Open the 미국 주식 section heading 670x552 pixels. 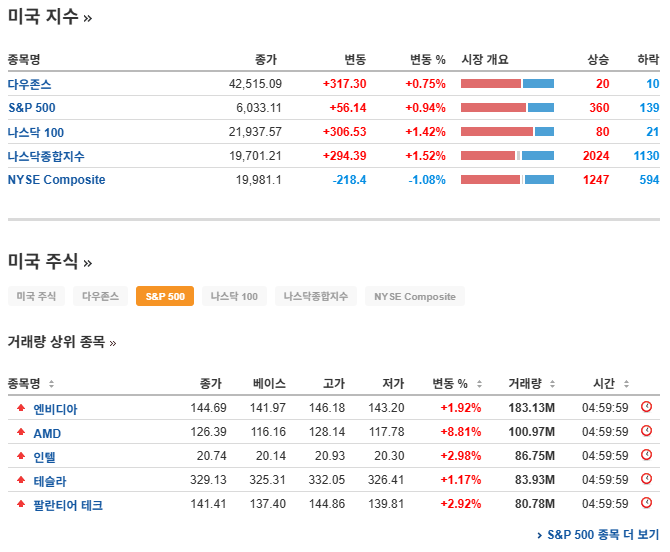point(50,261)
